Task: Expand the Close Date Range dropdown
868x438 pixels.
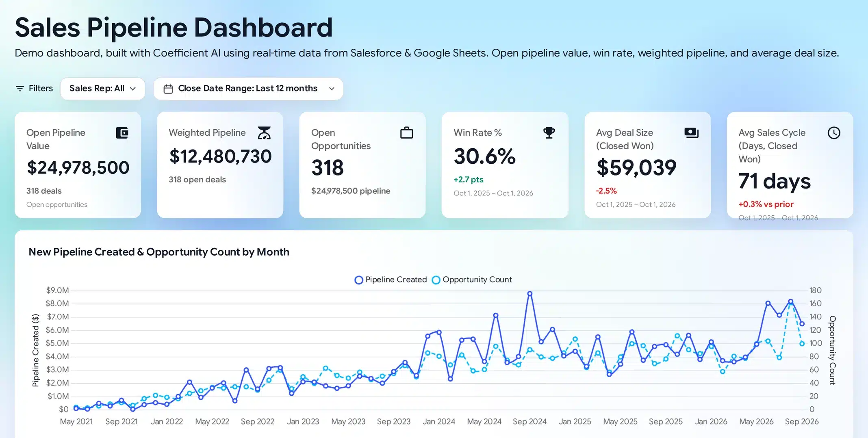Action: tap(248, 89)
